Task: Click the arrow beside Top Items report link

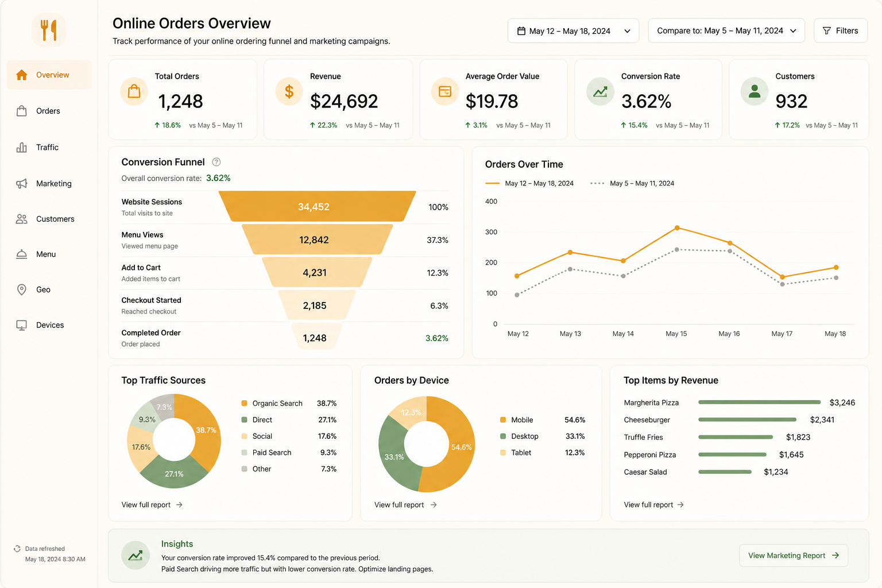Action: tap(680, 505)
